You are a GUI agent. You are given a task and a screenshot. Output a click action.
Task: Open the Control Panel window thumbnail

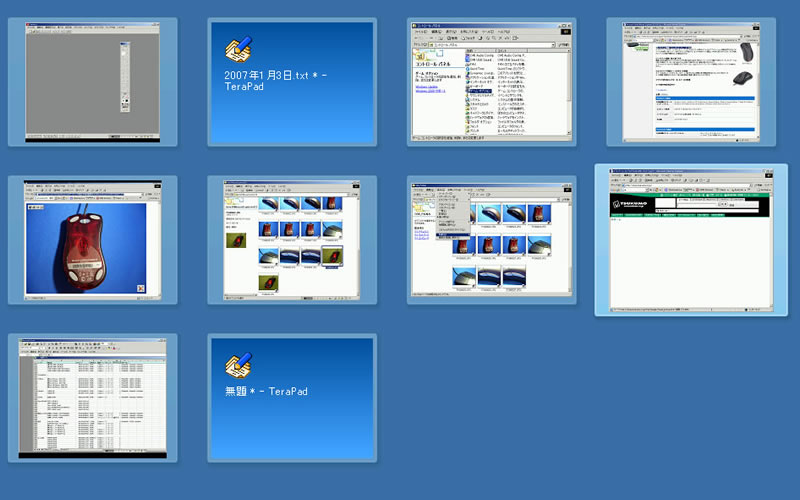[x=491, y=82]
